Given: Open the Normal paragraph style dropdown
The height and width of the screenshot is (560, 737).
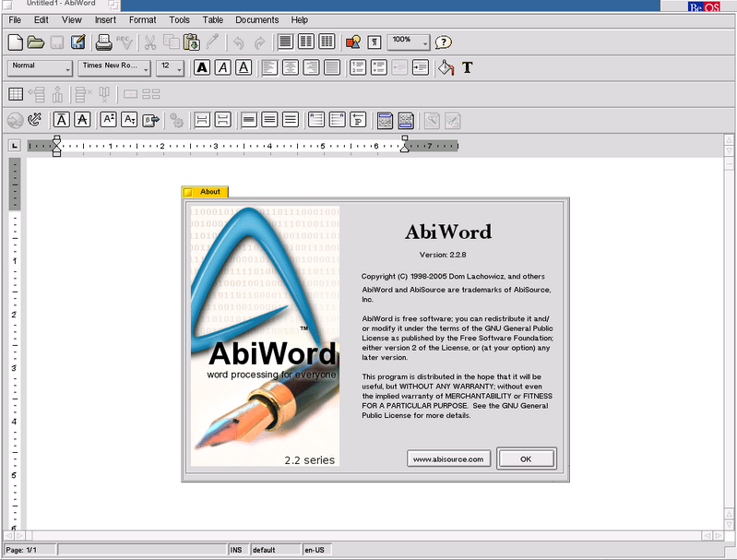Looking at the screenshot, I should coord(41,67).
